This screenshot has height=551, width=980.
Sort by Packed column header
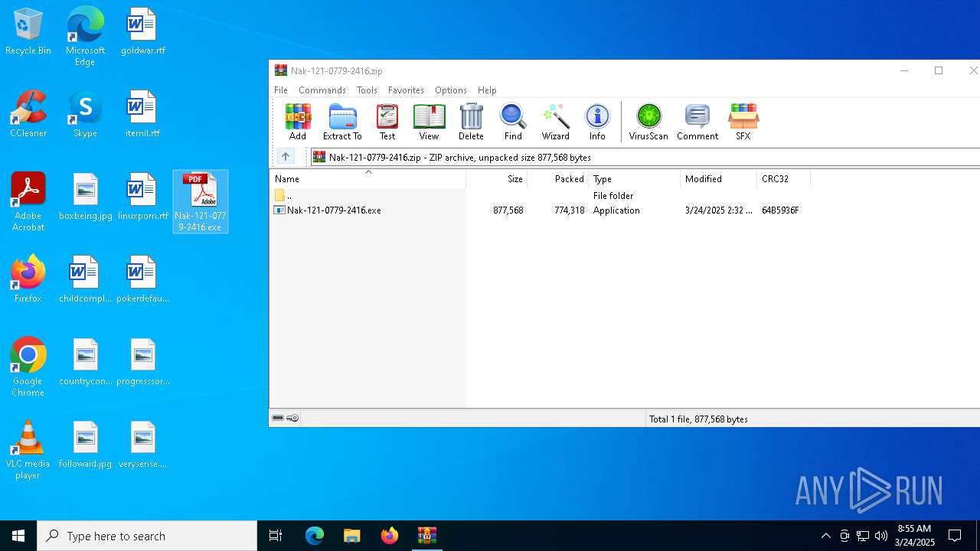[x=558, y=178]
